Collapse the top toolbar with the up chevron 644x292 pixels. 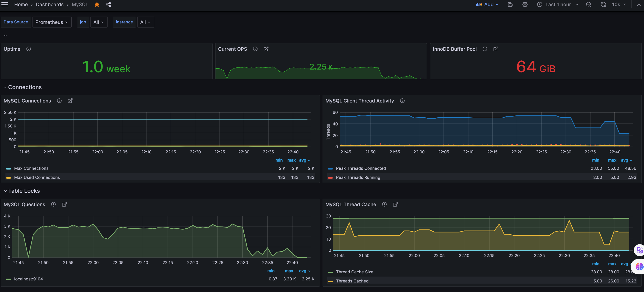coord(639,5)
